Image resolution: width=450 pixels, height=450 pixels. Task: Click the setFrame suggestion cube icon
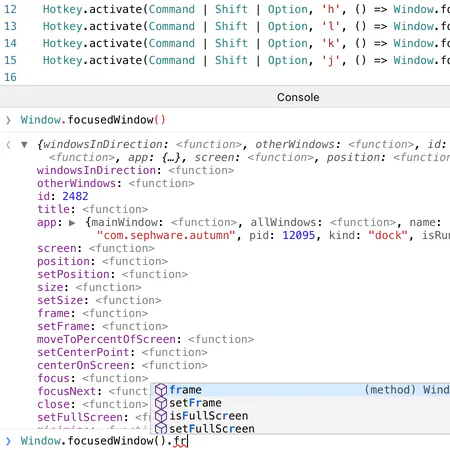click(161, 403)
